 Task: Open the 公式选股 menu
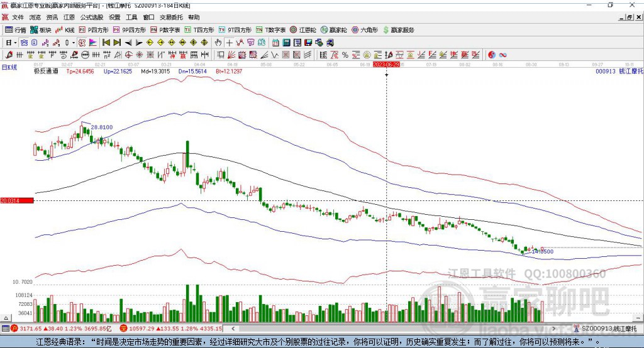[x=92, y=17]
